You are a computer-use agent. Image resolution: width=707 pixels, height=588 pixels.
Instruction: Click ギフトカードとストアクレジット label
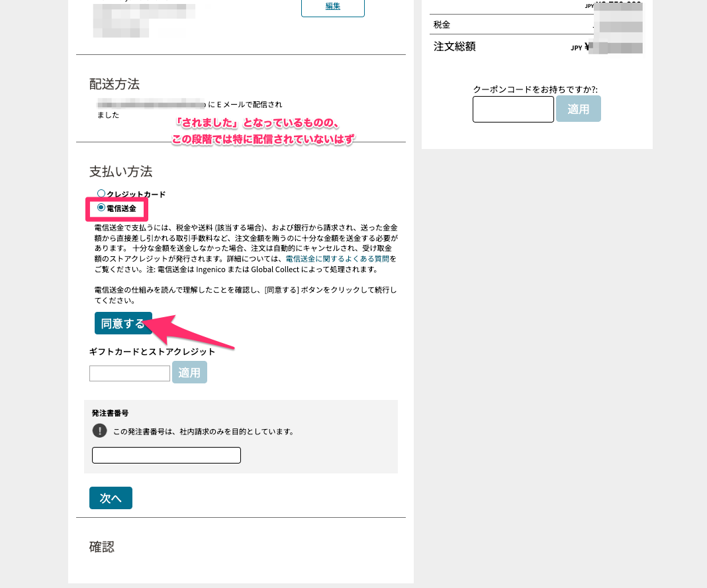[x=152, y=352]
